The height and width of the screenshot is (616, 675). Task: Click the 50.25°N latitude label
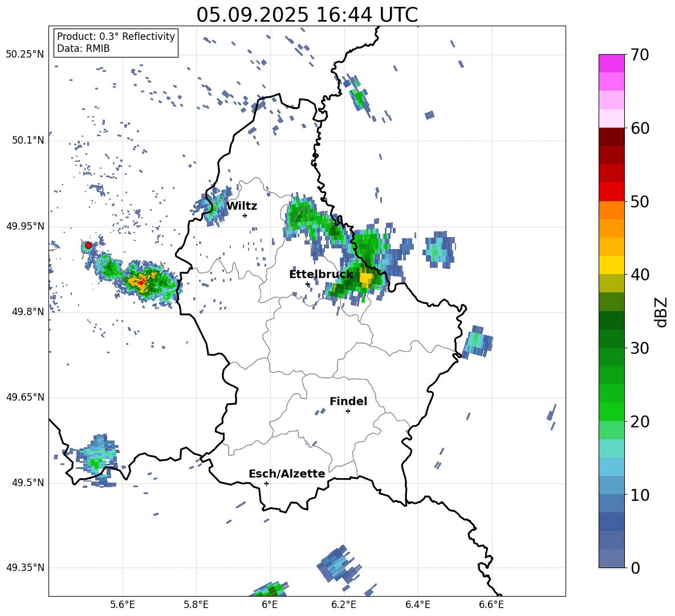(x=25, y=55)
